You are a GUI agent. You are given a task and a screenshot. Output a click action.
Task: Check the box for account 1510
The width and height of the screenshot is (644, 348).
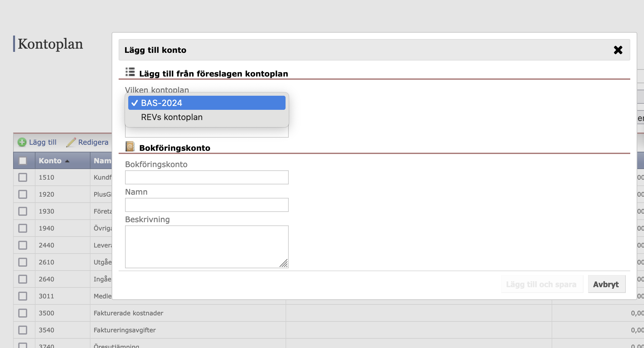23,177
